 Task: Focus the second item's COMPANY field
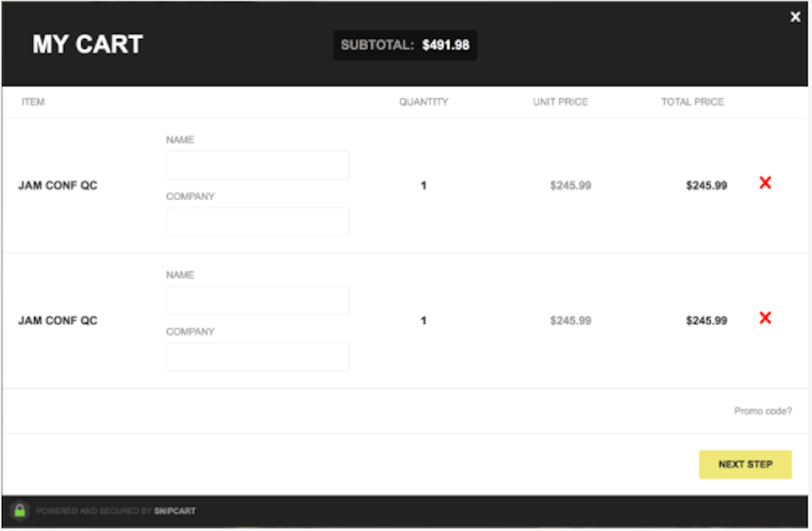257,357
